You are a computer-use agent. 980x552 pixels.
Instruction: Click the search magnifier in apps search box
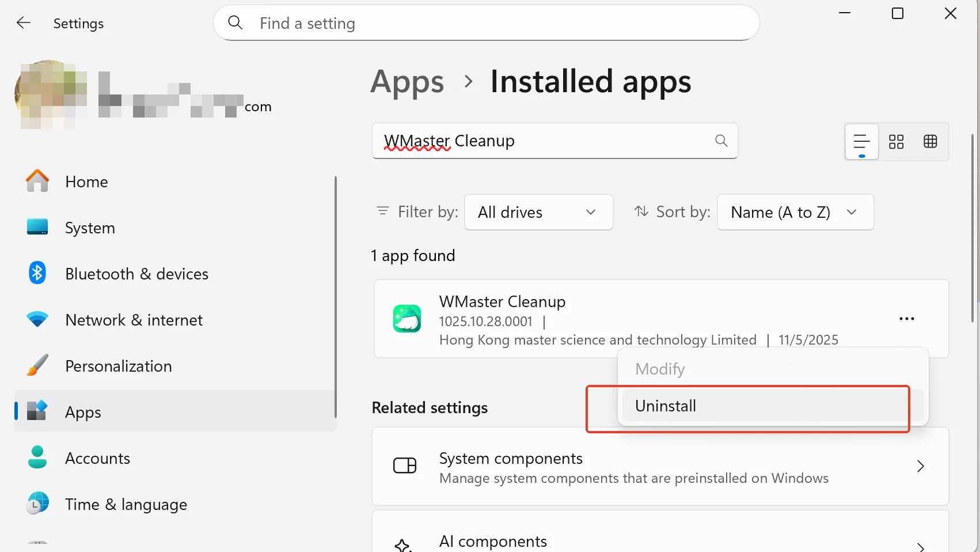tap(721, 141)
